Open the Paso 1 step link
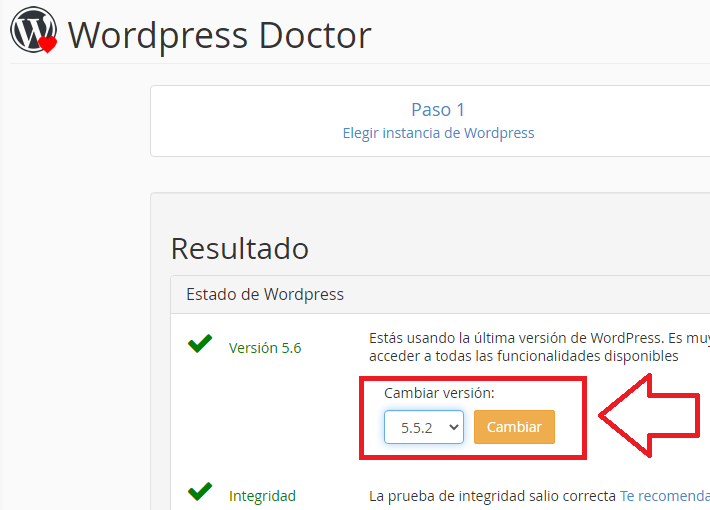Viewport: 710px width, 510px height. pyautogui.click(x=438, y=110)
